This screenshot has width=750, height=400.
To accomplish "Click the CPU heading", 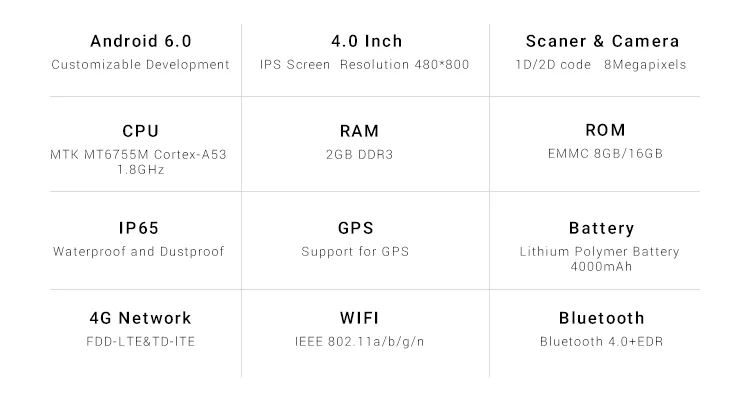I will [x=140, y=131].
